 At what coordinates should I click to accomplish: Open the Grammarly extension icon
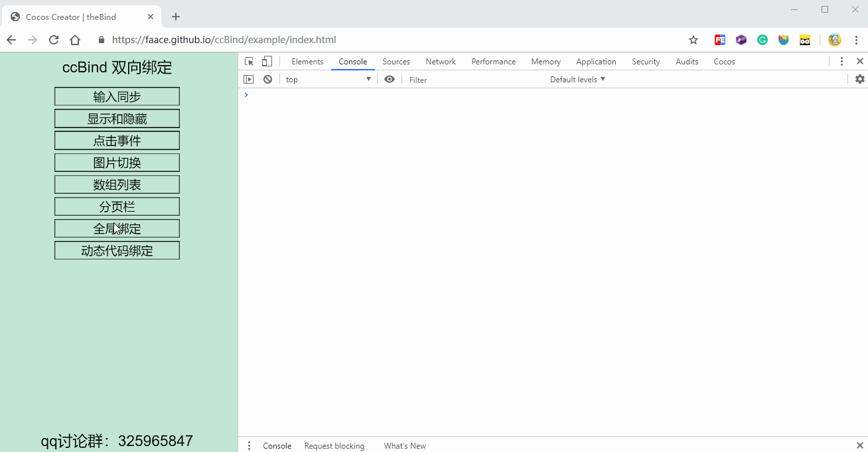(x=762, y=40)
